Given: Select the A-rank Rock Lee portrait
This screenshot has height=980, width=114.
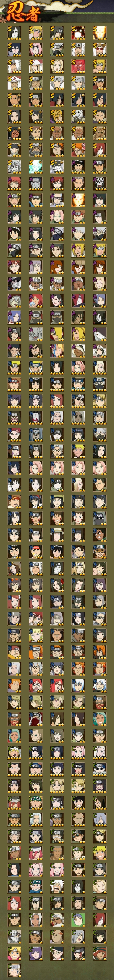Looking at the screenshot, I should pos(14,234).
